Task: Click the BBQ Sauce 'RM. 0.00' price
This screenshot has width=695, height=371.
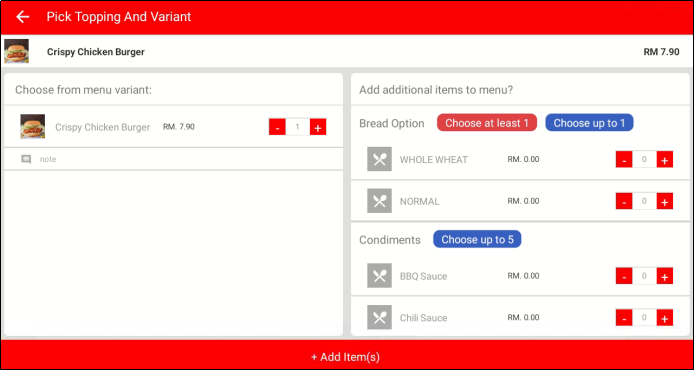Action: tap(523, 276)
